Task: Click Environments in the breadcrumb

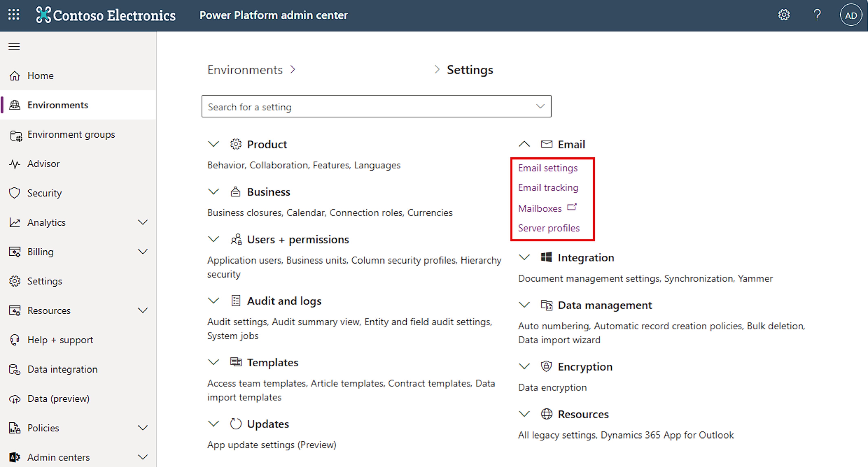Action: coord(245,70)
